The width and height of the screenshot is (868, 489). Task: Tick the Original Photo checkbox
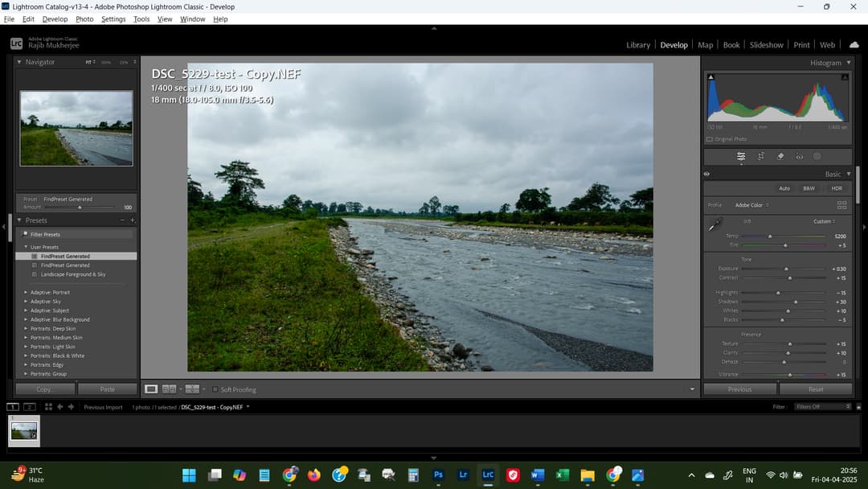710,139
